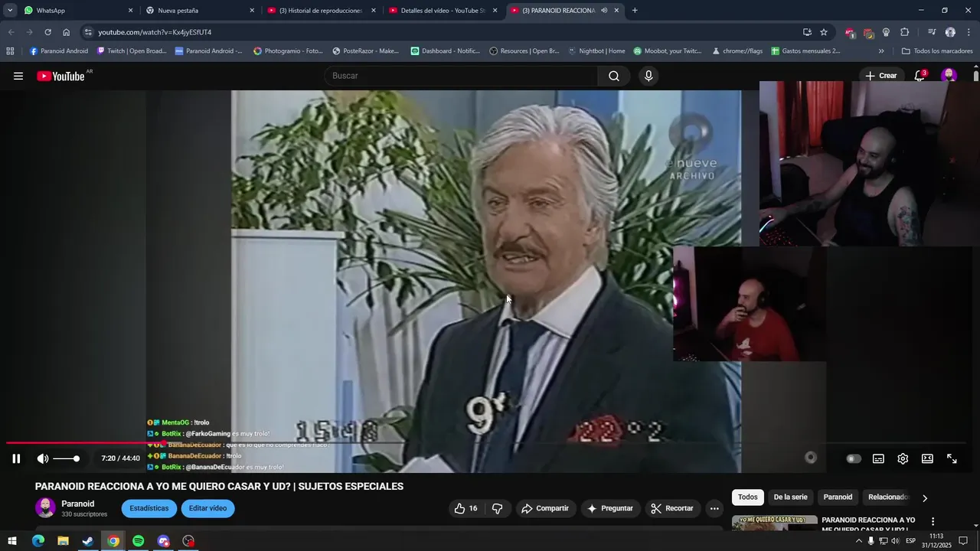Open Nightbot Home bookmark
Screen dimensions: 980x551
click(x=596, y=51)
